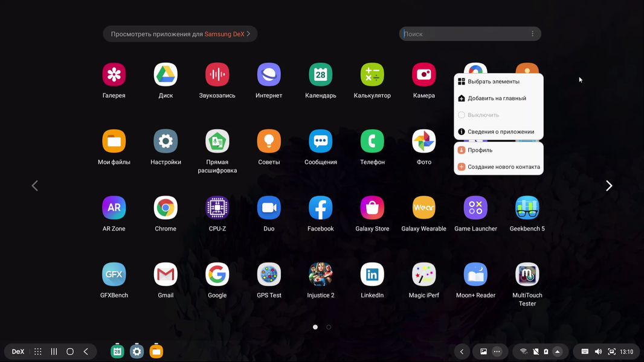Go to next apps page with right arrow
This screenshot has width=644, height=362.
[x=609, y=186]
